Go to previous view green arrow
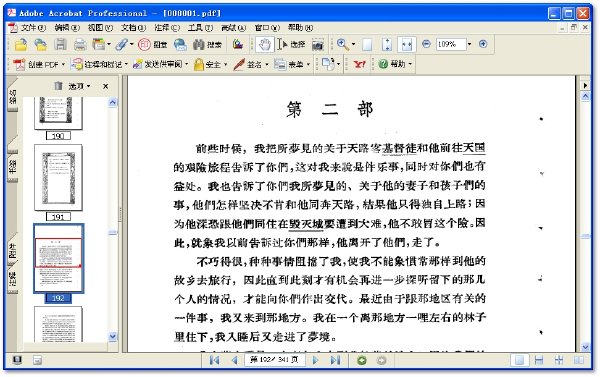The image size is (600, 377). (362, 360)
